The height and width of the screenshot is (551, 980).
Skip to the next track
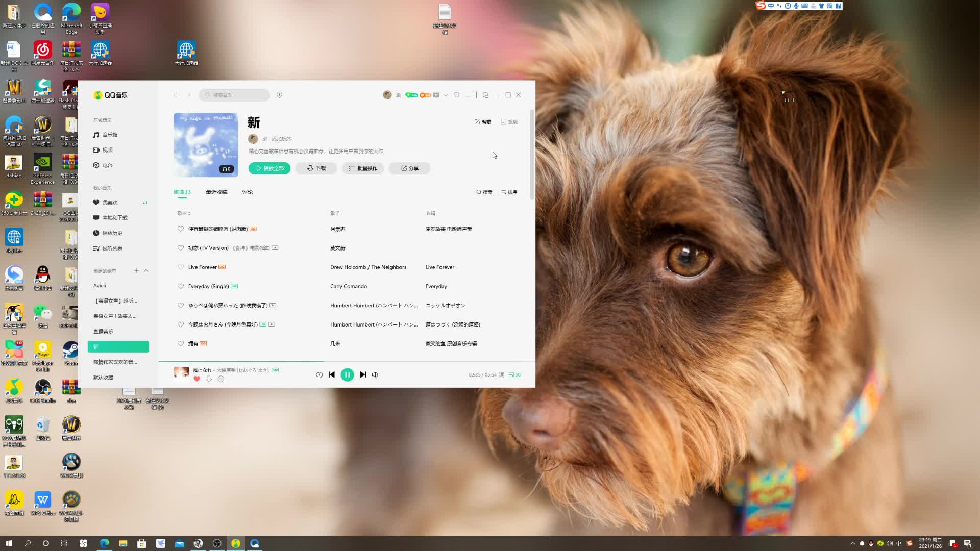tap(363, 374)
